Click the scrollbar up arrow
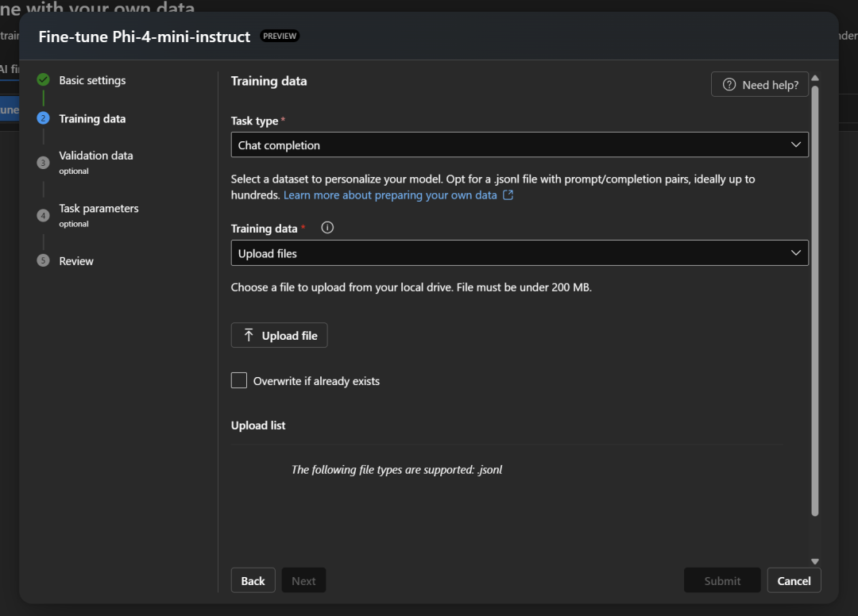This screenshot has width=858, height=616. point(815,78)
